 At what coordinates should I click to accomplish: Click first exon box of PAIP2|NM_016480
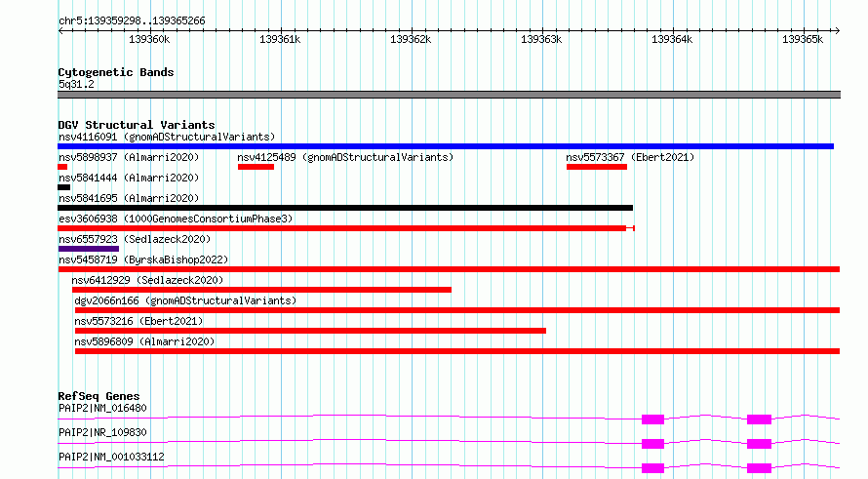[x=652, y=419]
